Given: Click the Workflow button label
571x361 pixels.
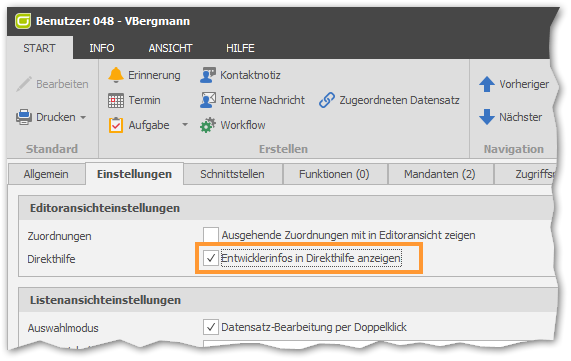Looking at the screenshot, I should coord(243,125).
